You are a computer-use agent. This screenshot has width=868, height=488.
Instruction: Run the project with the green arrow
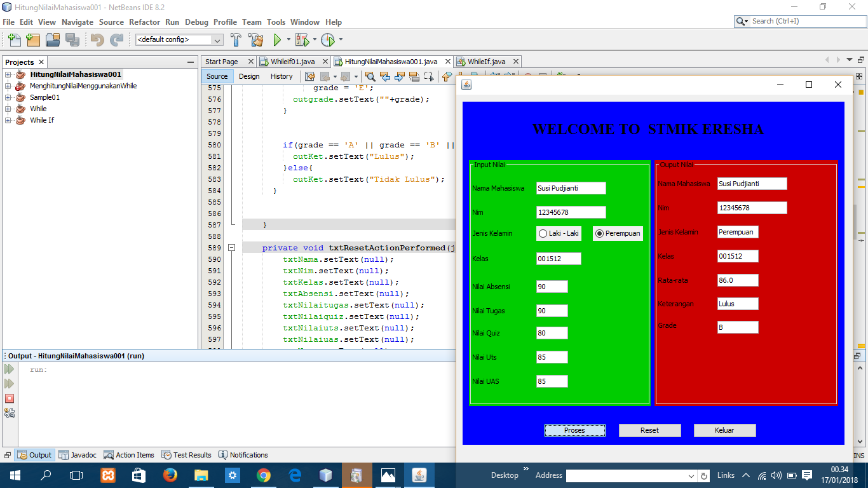pos(276,39)
